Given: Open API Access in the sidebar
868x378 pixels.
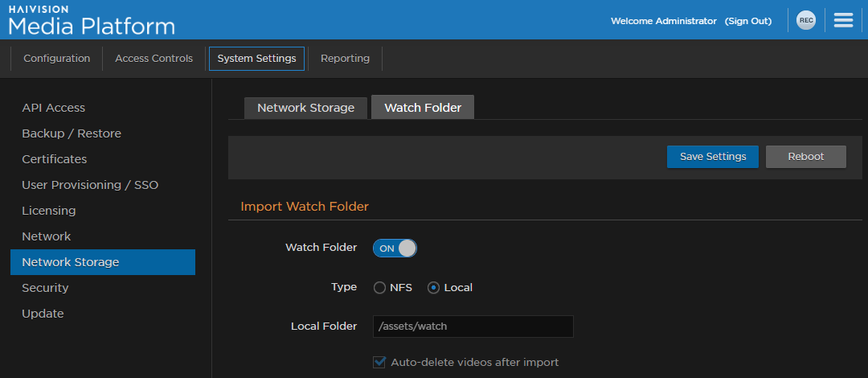Looking at the screenshot, I should pyautogui.click(x=54, y=108).
